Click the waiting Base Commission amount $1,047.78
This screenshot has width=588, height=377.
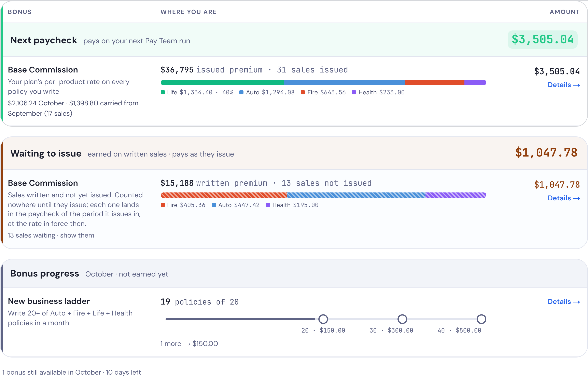pyautogui.click(x=557, y=185)
